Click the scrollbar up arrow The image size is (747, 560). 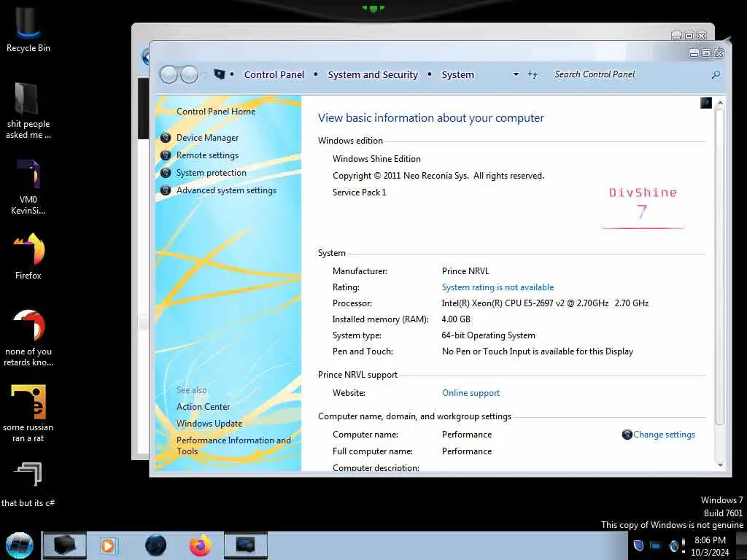click(x=720, y=102)
